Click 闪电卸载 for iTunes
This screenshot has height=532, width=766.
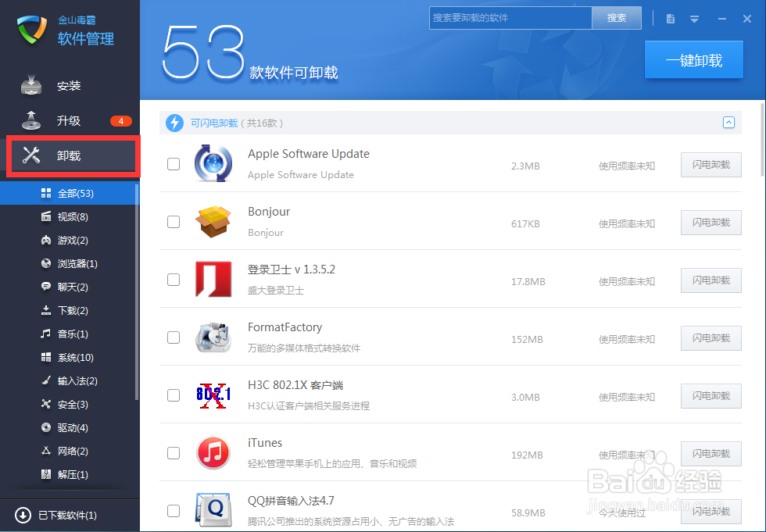[x=711, y=454]
